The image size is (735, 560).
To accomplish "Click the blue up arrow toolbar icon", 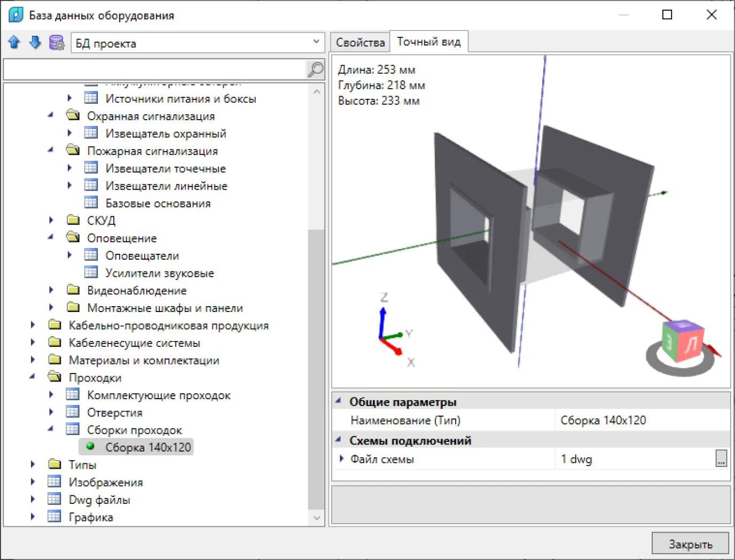I will coord(14,42).
